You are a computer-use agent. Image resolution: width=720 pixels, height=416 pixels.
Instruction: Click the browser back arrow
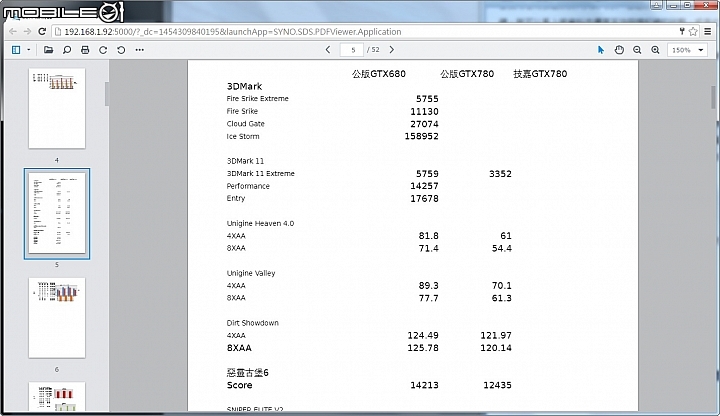click(13, 31)
